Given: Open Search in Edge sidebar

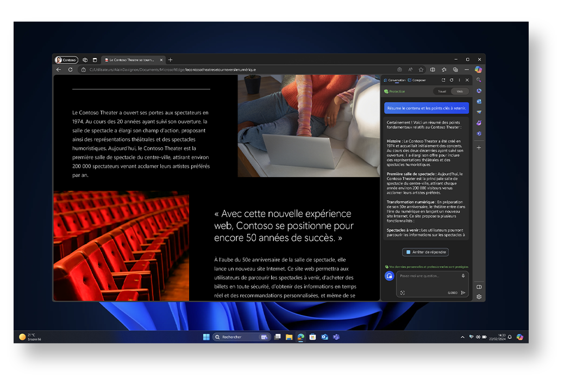Looking at the screenshot, I should (x=479, y=80).
